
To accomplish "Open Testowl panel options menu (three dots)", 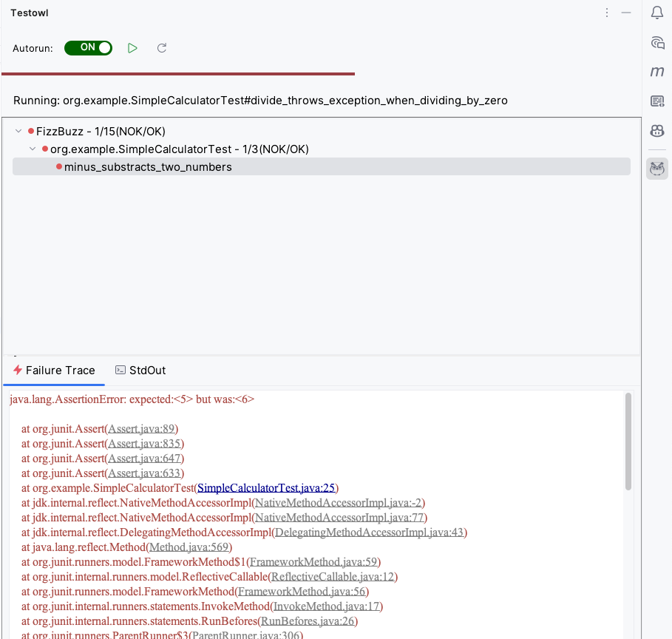I will tap(607, 13).
